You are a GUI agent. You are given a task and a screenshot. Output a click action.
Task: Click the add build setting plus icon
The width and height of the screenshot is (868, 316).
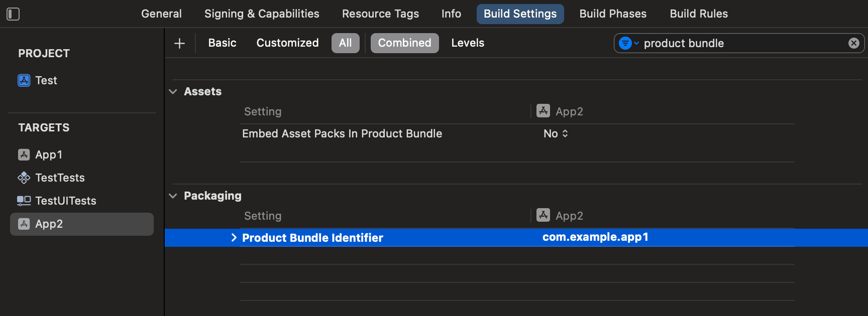click(x=179, y=44)
